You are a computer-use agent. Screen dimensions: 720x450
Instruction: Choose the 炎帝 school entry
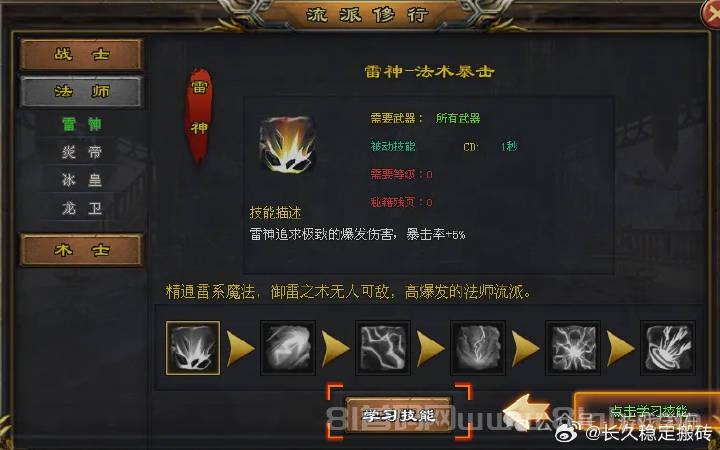82,152
